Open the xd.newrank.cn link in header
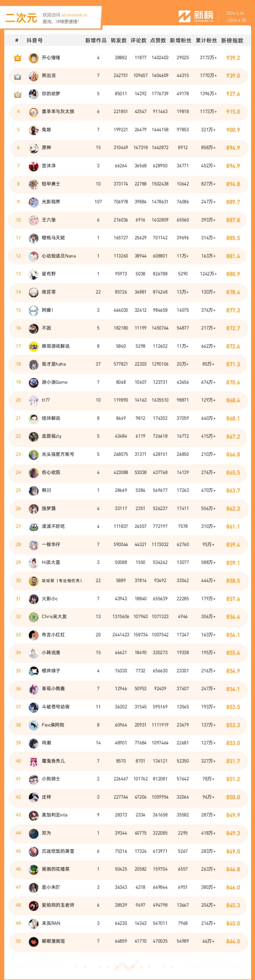255x980 pixels. point(74,15)
